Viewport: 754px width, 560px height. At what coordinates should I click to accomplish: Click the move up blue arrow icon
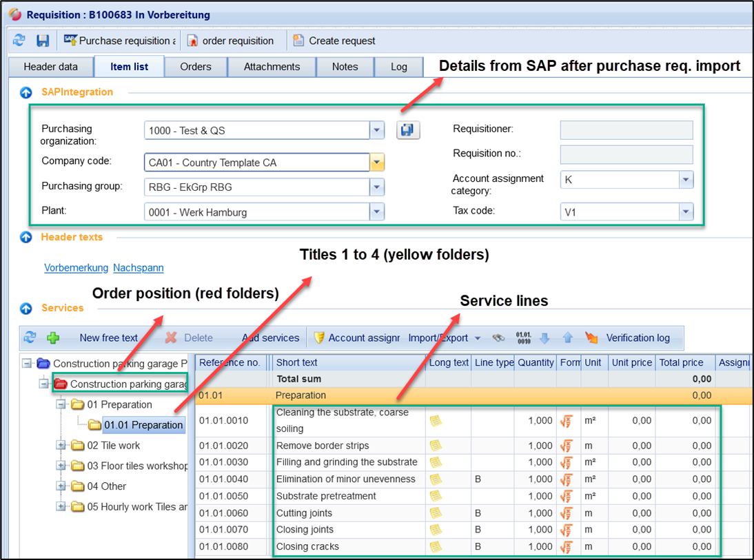[x=567, y=338]
